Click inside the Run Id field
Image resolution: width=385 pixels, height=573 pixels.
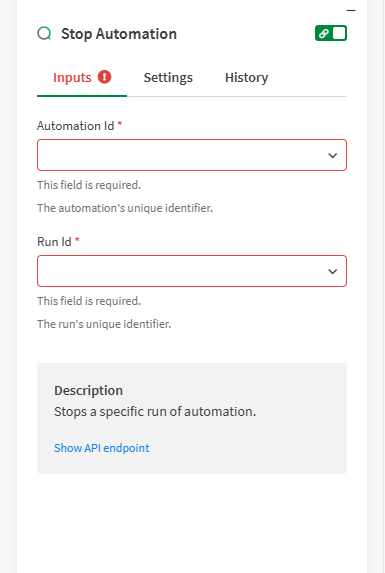click(x=192, y=271)
